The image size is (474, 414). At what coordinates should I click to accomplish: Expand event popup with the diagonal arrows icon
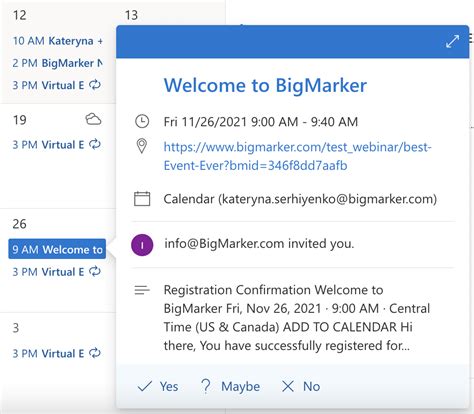tap(452, 41)
